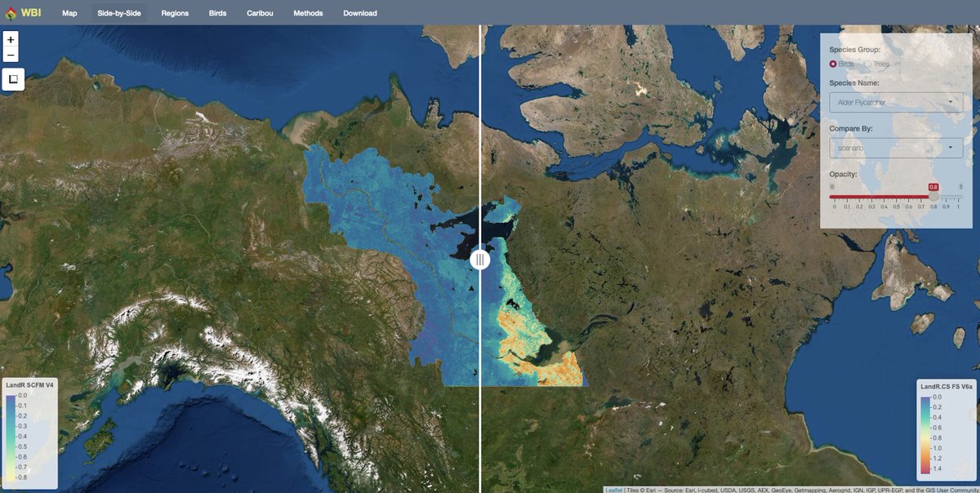Image resolution: width=980 pixels, height=493 pixels.
Task: Click the right legend color gradient bar
Action: click(925, 436)
